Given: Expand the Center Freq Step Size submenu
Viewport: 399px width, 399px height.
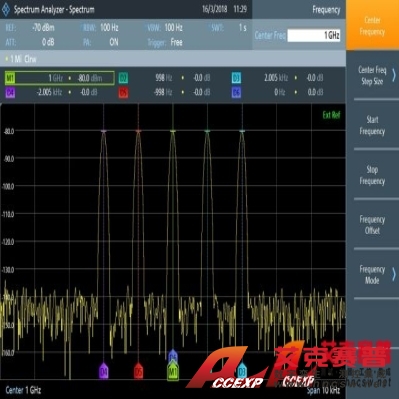Looking at the screenshot, I should click(x=373, y=75).
